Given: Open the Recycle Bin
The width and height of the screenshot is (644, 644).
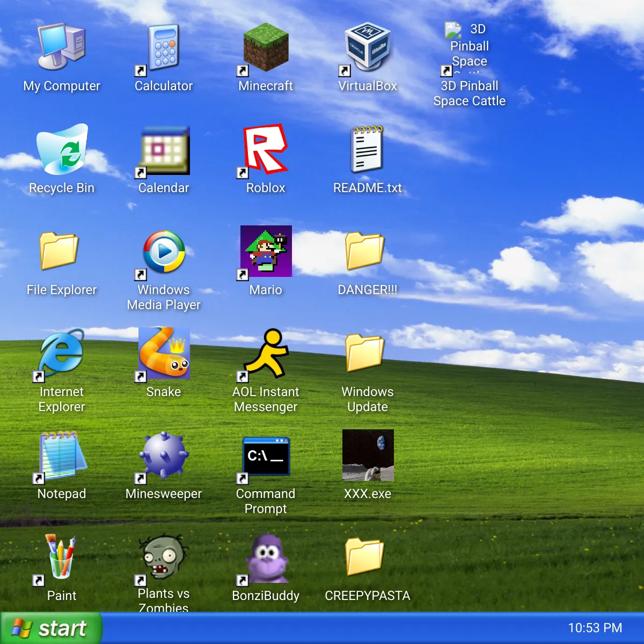Looking at the screenshot, I should (62, 150).
